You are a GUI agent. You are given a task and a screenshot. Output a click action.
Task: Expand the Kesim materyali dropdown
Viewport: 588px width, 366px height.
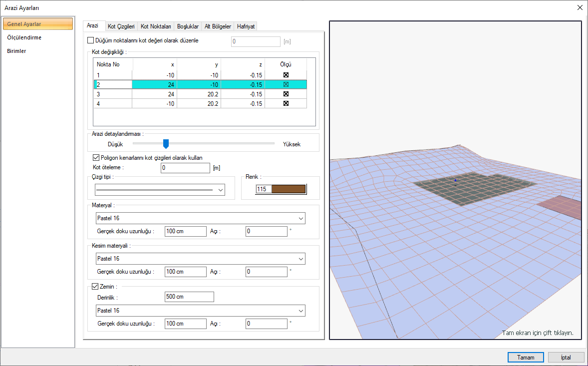tap(300, 259)
